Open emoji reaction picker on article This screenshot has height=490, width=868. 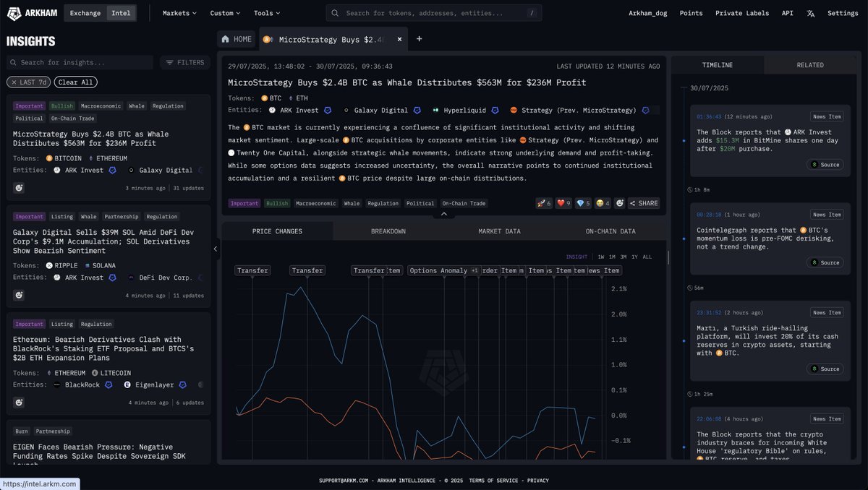620,203
